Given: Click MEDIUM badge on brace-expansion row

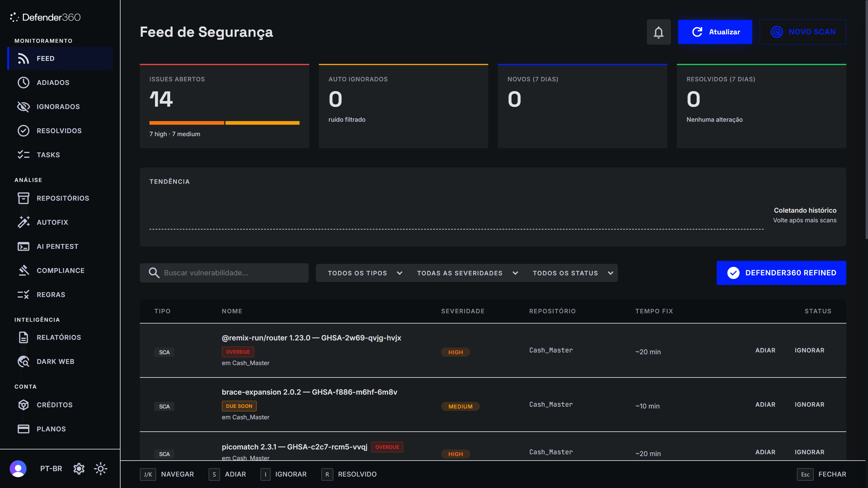Looking at the screenshot, I should tap(460, 406).
